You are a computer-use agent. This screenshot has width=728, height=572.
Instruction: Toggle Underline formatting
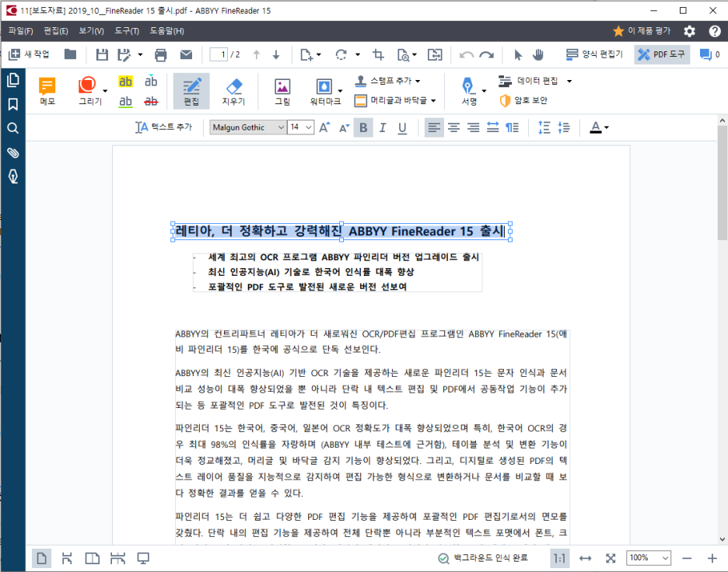tap(402, 127)
